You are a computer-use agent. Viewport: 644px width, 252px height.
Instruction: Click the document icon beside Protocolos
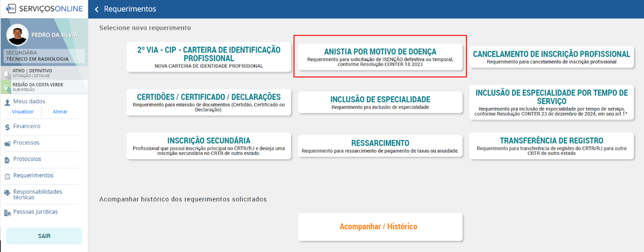(x=7, y=160)
